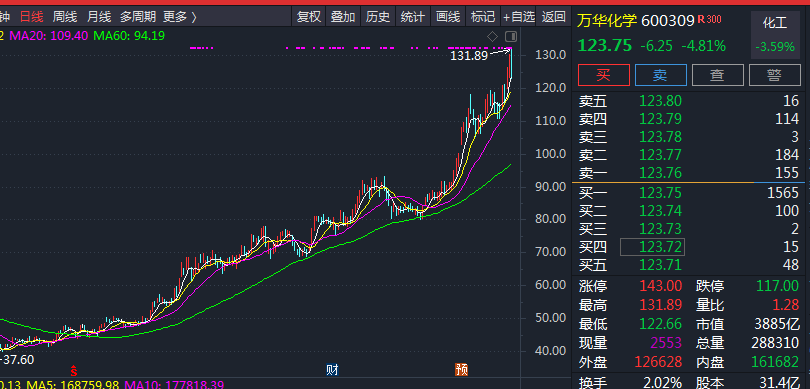Click the MA10 volume average label

(x=174, y=385)
